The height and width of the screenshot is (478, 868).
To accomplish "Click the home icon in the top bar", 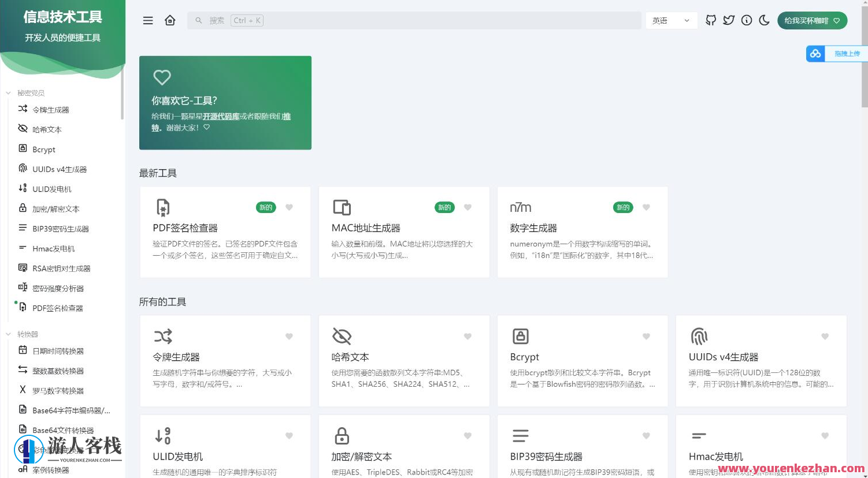I will (170, 20).
